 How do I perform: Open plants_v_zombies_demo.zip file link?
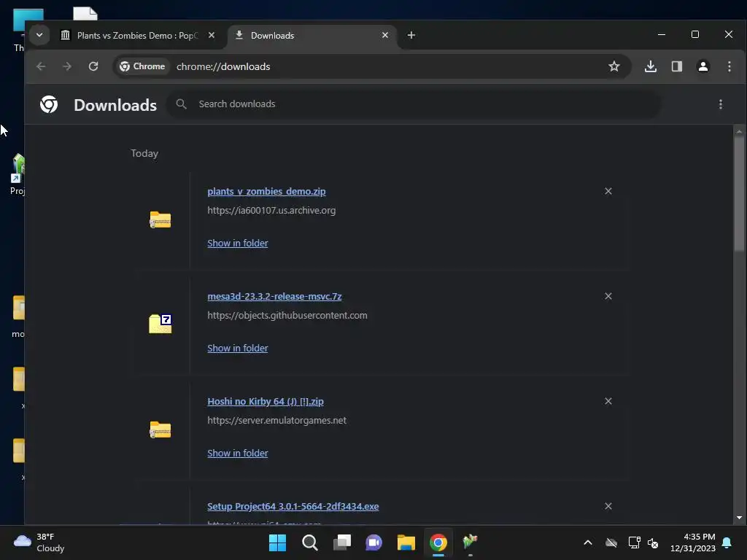266,192
